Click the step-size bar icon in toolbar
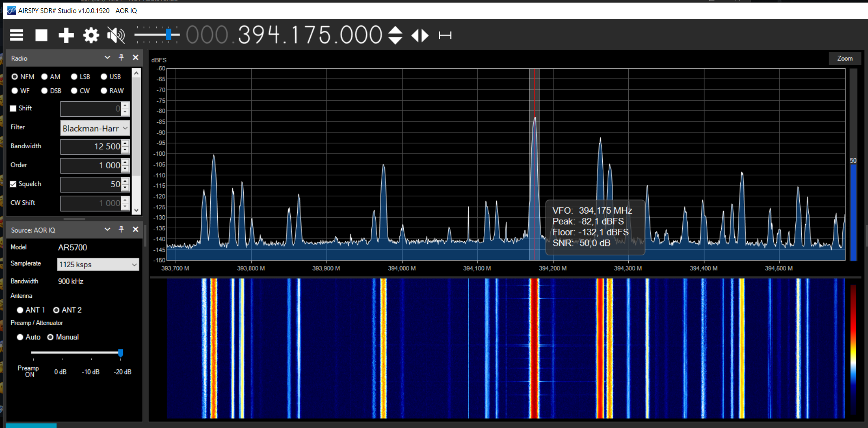Image resolution: width=868 pixels, height=428 pixels. (x=445, y=35)
